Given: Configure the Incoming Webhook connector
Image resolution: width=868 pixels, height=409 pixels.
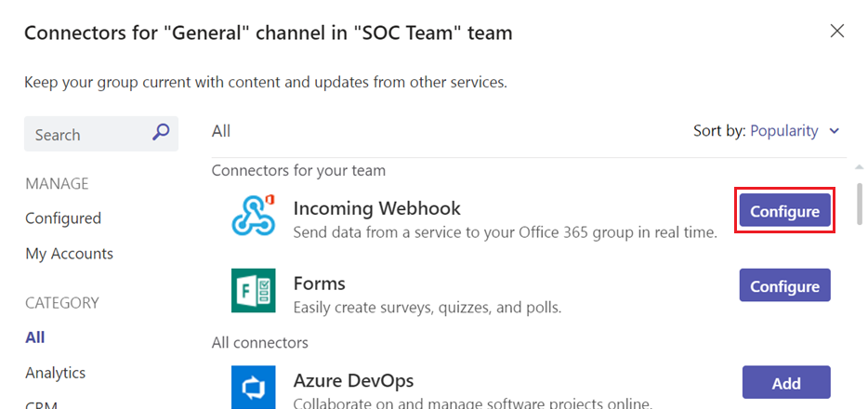Looking at the screenshot, I should (785, 210).
